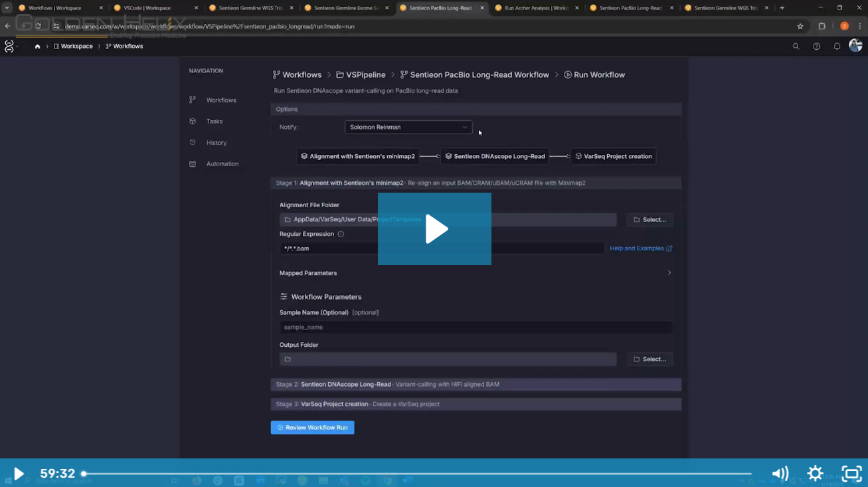Collapse the Stage 1 Alignment section header

tap(476, 183)
